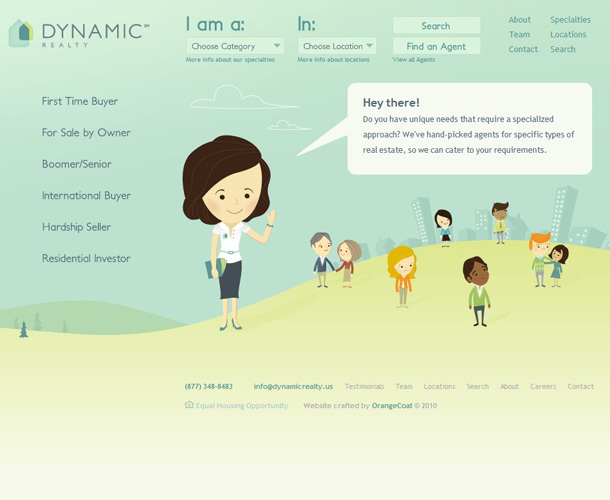Open About link in the footer
Screen dimensions: 610x500
[509, 386]
